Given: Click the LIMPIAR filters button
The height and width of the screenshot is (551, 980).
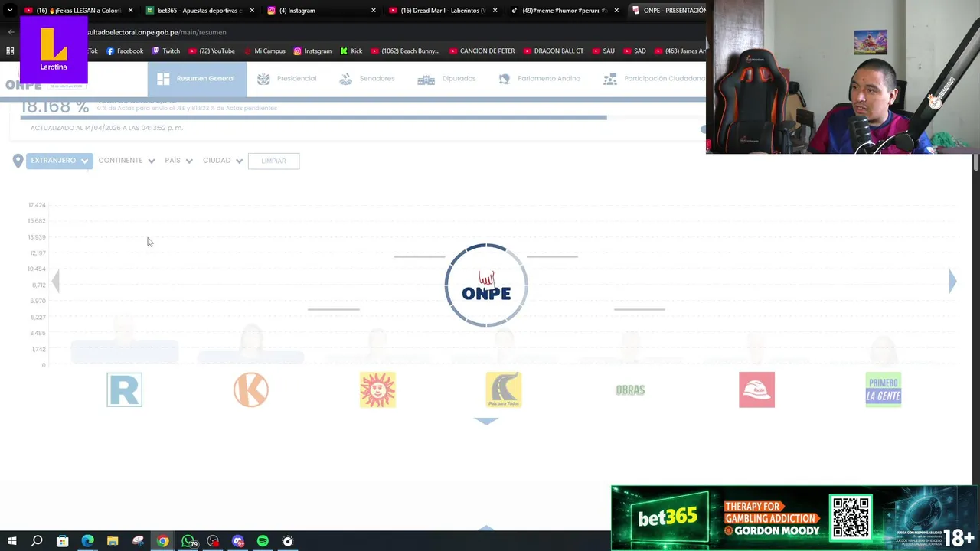Looking at the screenshot, I should [273, 161].
